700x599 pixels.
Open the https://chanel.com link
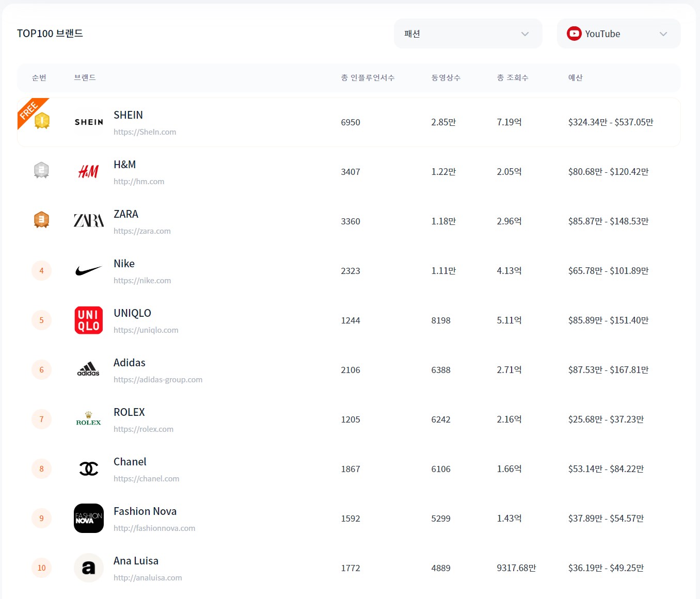[x=147, y=479]
